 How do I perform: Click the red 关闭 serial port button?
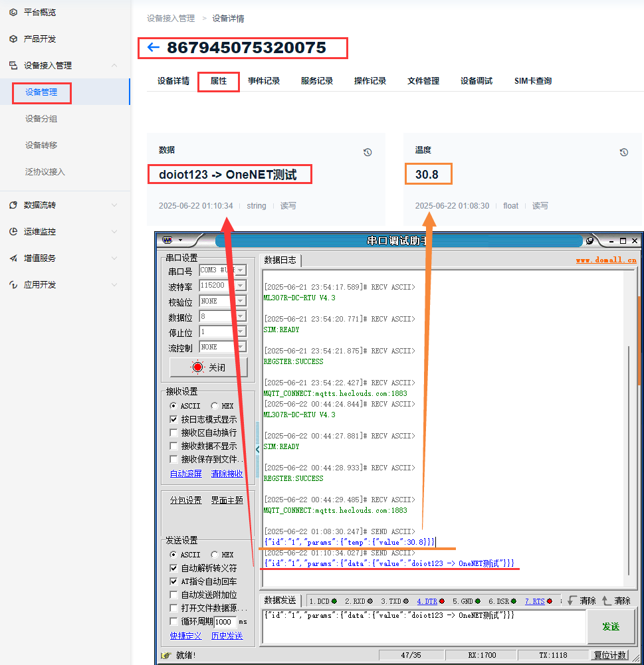209,367
